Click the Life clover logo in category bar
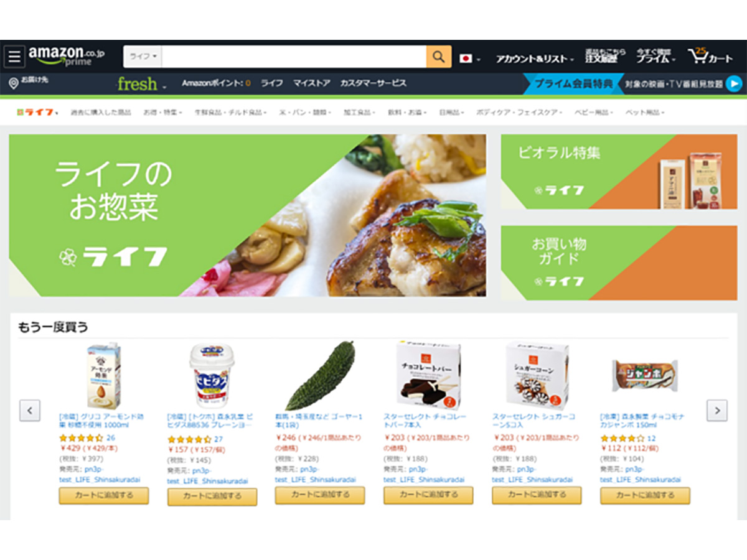 point(37,113)
